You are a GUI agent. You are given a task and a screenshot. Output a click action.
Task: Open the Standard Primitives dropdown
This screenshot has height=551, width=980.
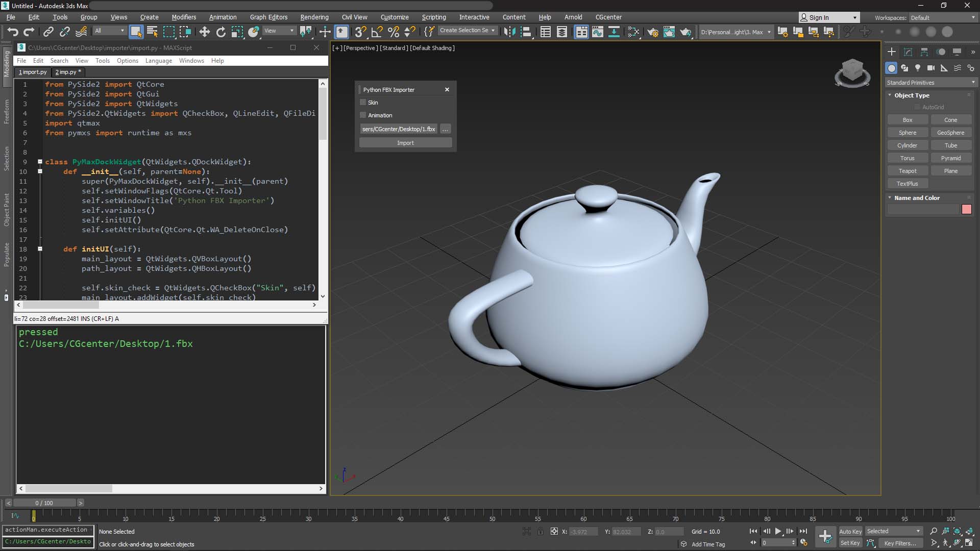point(930,83)
